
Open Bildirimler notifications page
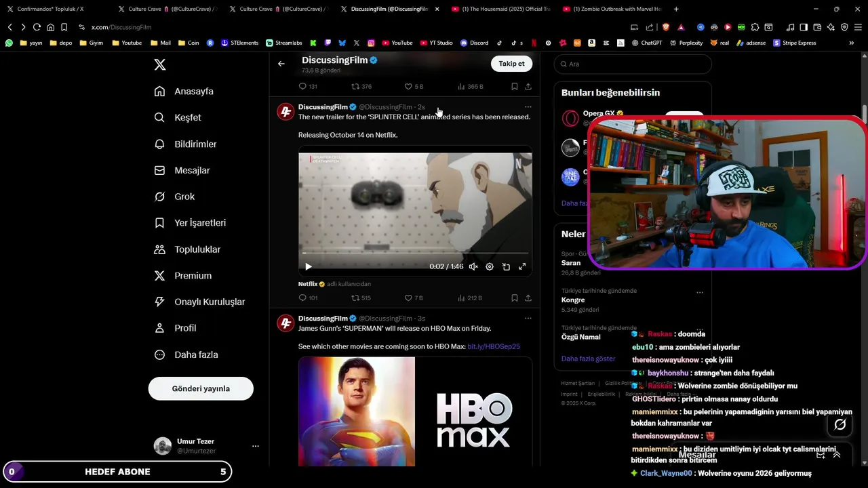pyautogui.click(x=186, y=144)
